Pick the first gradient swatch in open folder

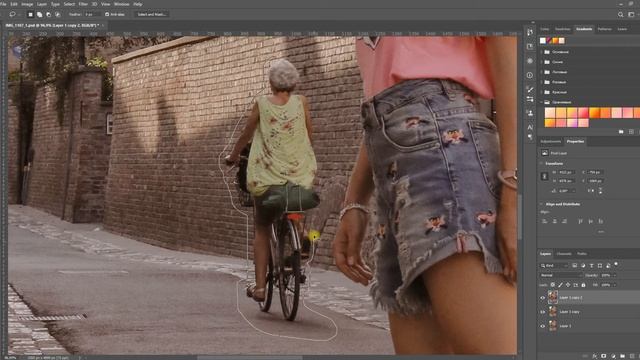[550, 112]
